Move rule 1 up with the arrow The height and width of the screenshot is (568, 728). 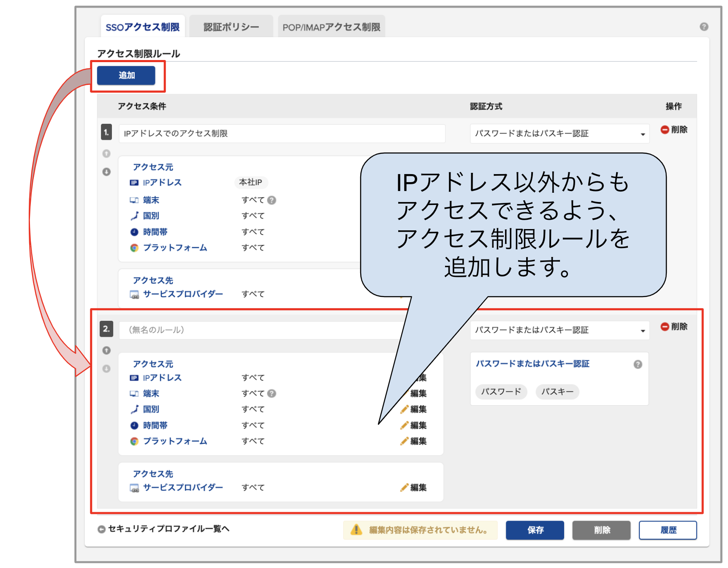(106, 153)
